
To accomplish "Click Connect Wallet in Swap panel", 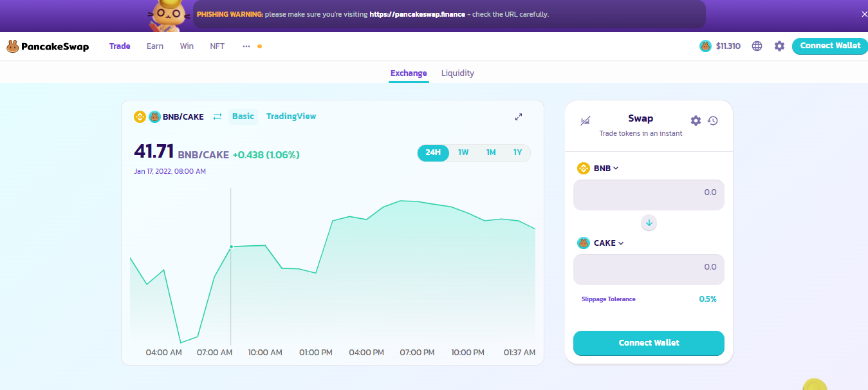I will coord(649,343).
